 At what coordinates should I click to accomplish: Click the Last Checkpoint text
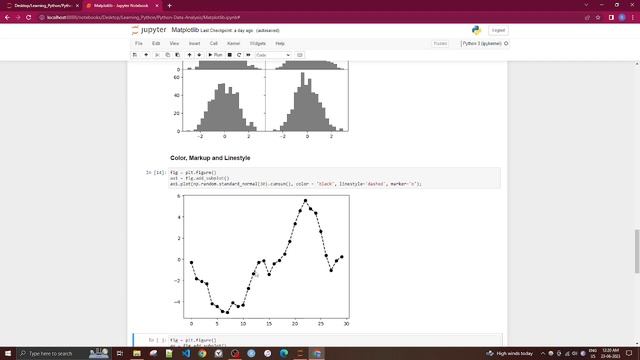(227, 31)
